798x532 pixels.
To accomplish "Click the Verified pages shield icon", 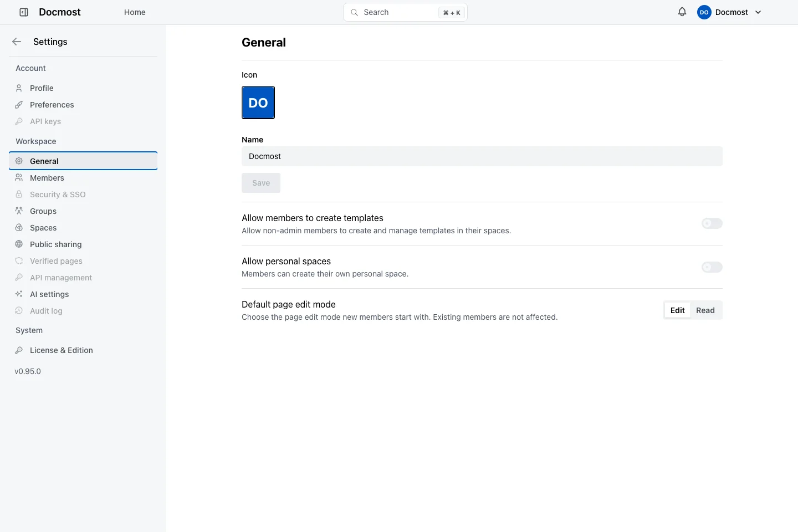I will tap(19, 261).
